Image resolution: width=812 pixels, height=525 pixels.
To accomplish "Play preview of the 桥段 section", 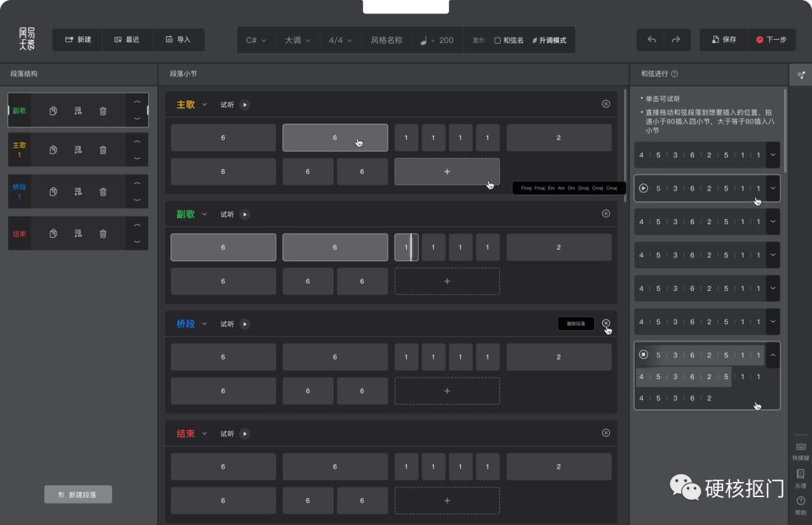I will (245, 324).
